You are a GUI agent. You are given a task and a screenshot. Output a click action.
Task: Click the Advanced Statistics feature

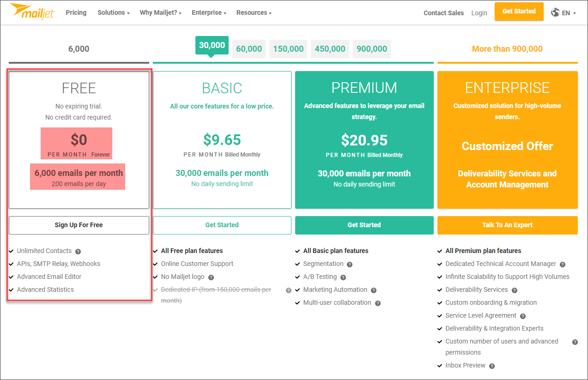coord(45,290)
